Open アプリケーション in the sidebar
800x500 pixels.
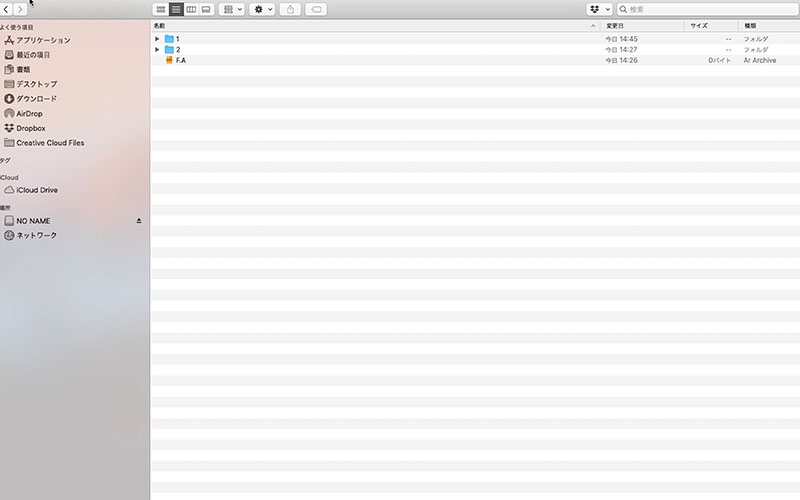tap(43, 40)
